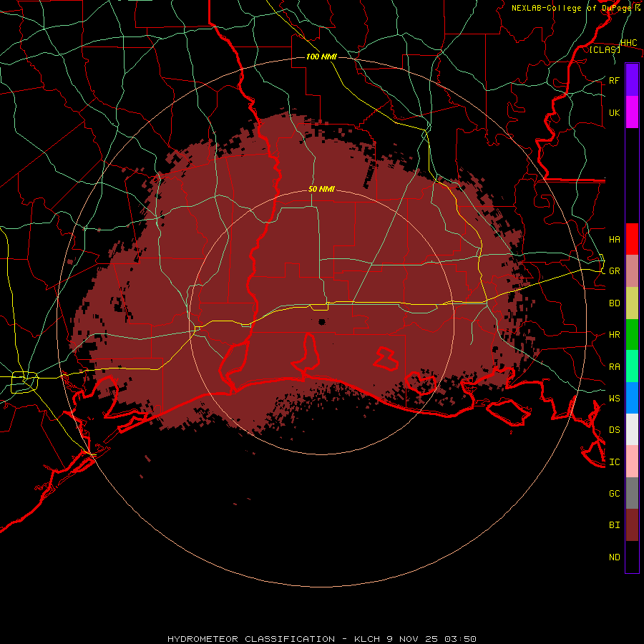Click the RA legend label
Image resolution: width=644 pixels, height=644 pixels.
(x=614, y=367)
